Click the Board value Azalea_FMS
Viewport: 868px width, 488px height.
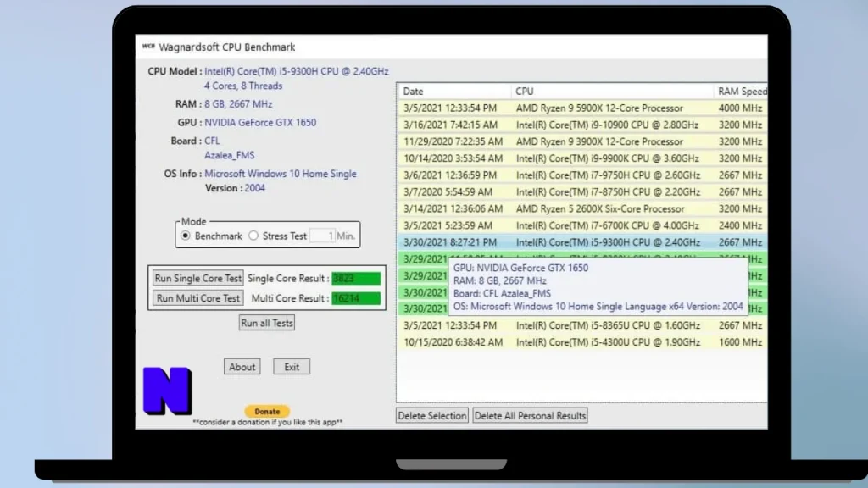(x=229, y=156)
